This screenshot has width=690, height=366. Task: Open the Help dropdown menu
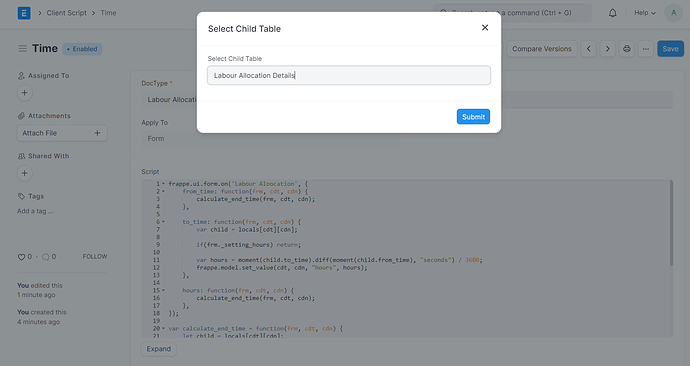[x=645, y=13]
